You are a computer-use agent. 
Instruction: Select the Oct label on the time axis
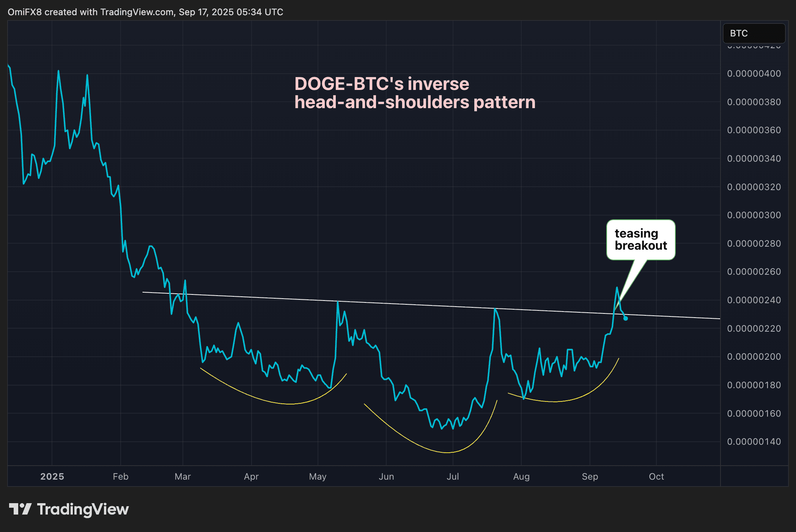tap(656, 476)
